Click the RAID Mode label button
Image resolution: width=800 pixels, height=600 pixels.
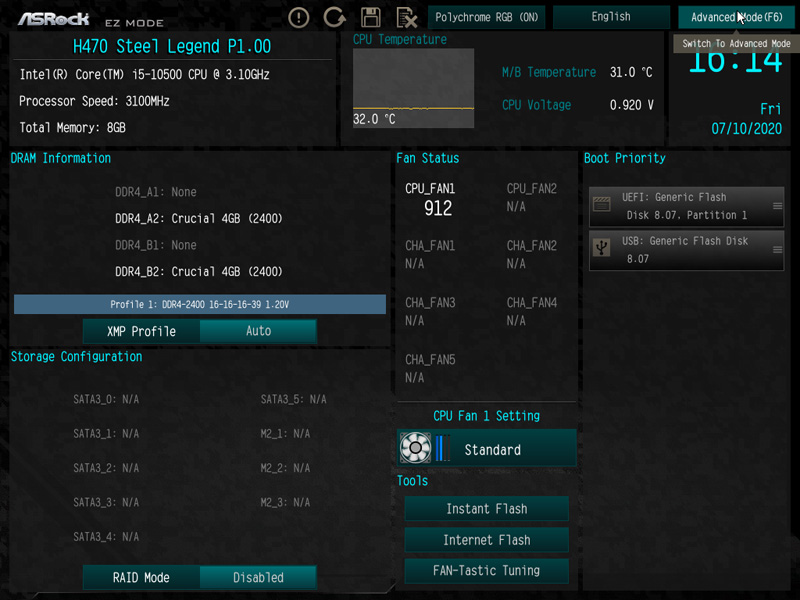click(141, 578)
